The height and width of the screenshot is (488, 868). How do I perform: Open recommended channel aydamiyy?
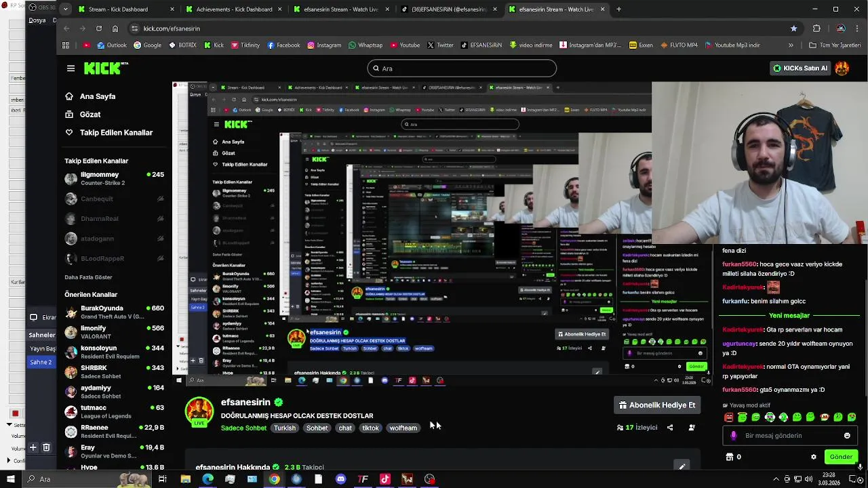click(x=114, y=392)
